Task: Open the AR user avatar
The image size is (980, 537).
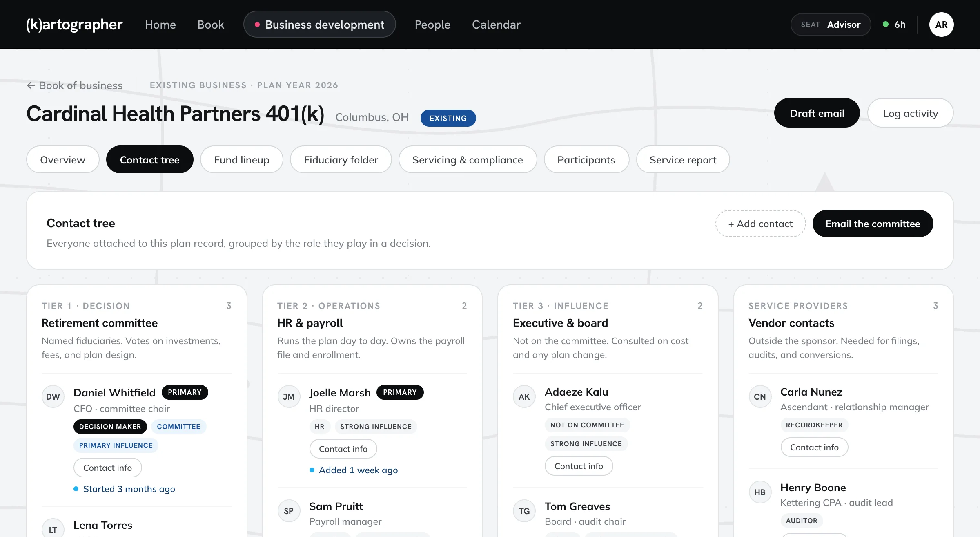Action: click(941, 25)
